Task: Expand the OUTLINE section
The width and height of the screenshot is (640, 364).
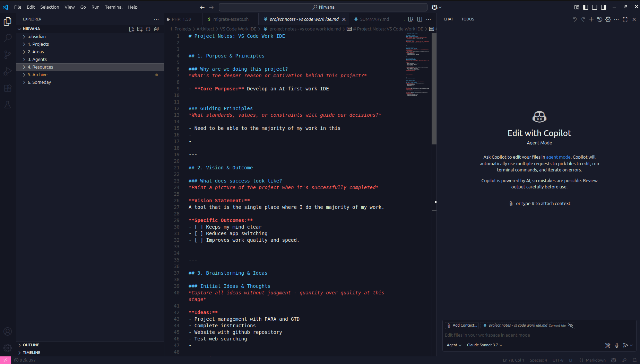Action: (90, 345)
